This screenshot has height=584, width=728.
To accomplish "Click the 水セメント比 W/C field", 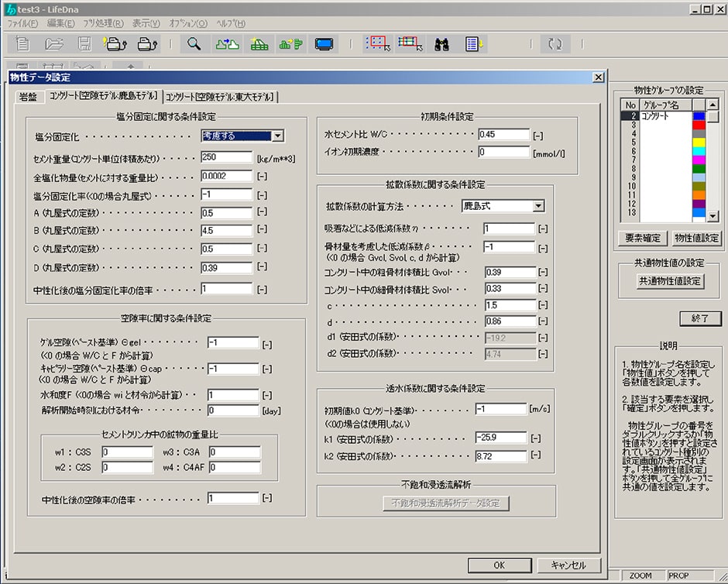I will point(503,134).
